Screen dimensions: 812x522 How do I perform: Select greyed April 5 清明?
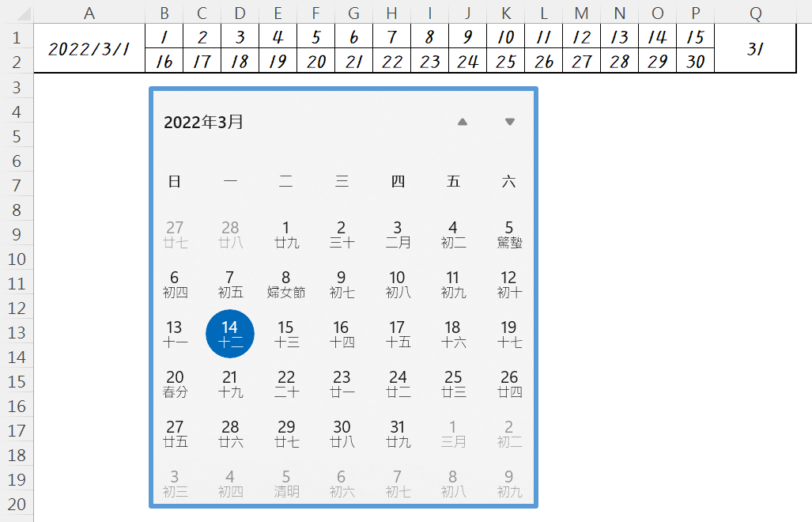pos(286,484)
